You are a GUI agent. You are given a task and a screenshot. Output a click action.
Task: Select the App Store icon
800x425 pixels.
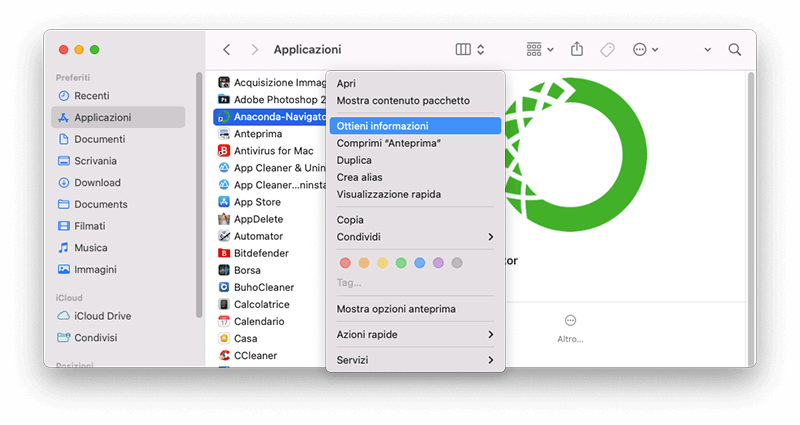coord(223,202)
